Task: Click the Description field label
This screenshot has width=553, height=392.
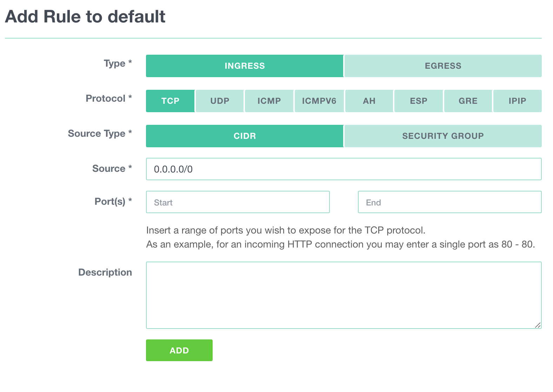Action: pos(105,272)
